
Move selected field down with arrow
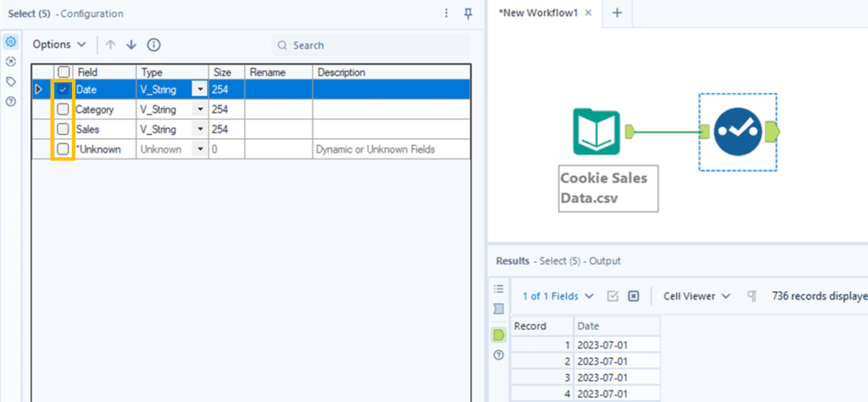tap(131, 45)
